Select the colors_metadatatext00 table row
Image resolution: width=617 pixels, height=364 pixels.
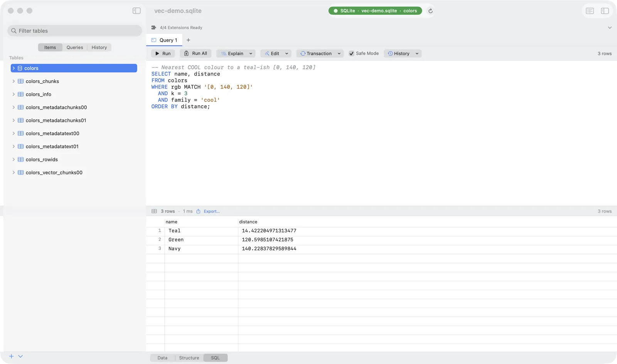(74, 133)
